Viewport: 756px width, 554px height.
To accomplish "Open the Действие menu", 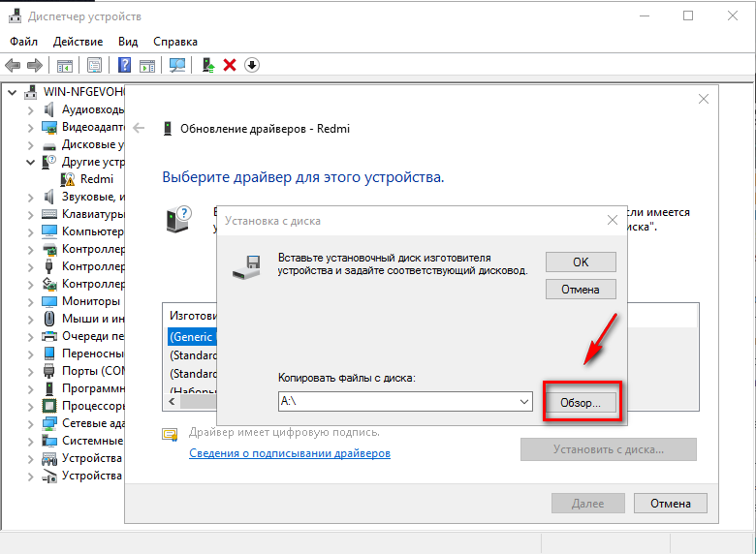I will click(x=78, y=42).
